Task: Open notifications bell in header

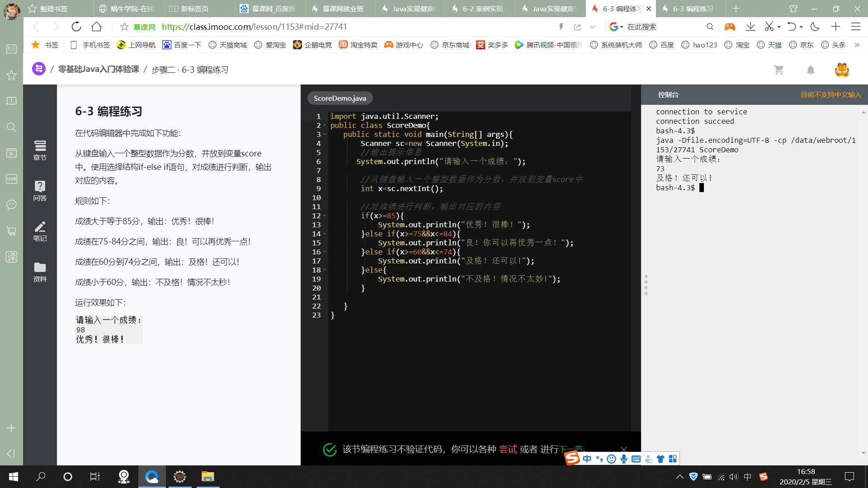Action: point(811,70)
